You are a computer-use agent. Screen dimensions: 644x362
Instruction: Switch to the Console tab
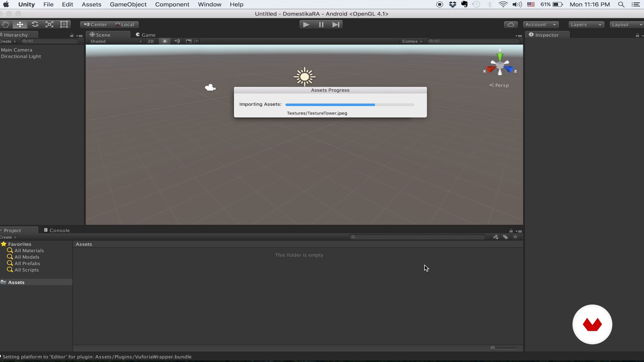tap(57, 230)
